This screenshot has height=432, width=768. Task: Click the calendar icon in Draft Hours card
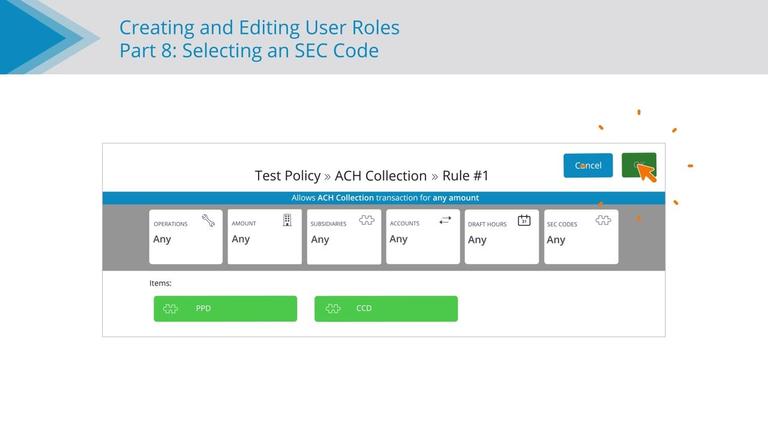[x=524, y=220]
